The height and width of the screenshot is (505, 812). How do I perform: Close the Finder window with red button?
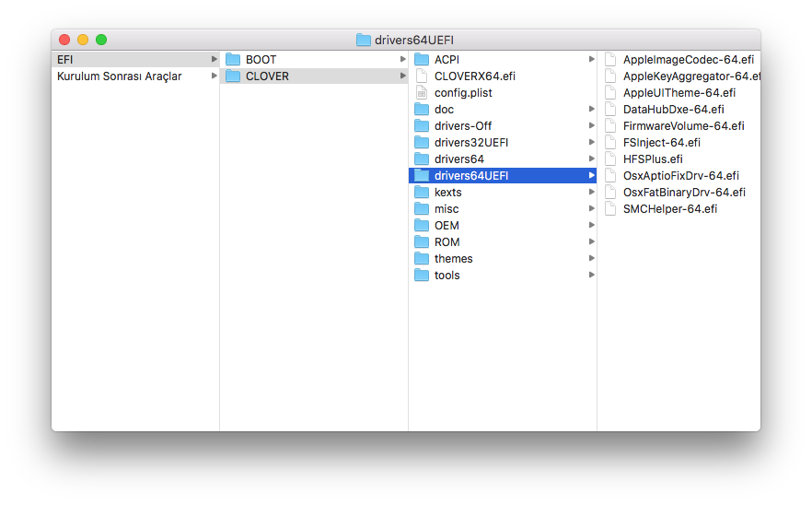tap(64, 40)
